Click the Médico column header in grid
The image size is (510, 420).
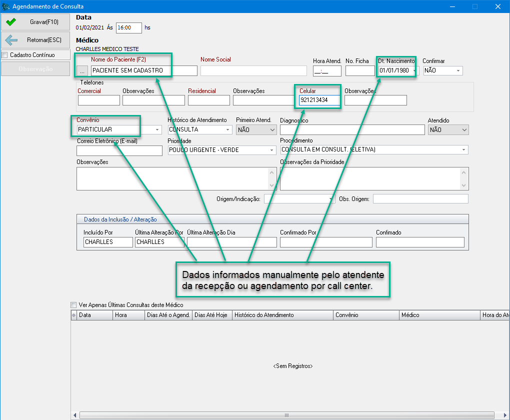[439, 315]
